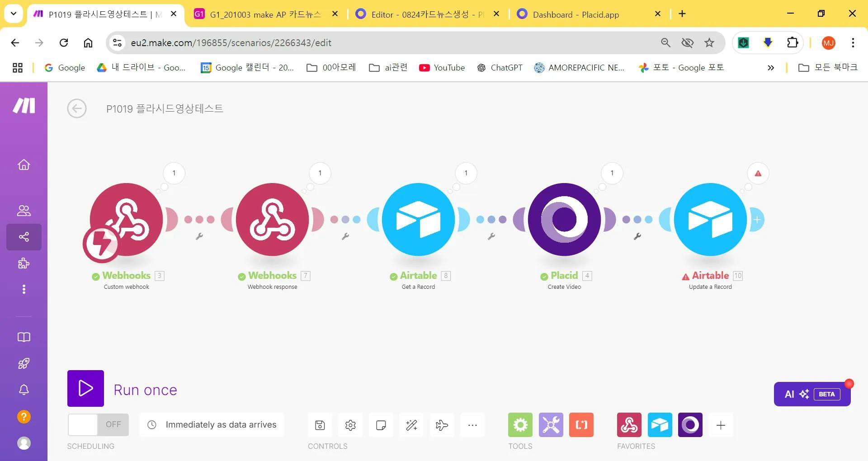This screenshot has width=868, height=461.
Task: Open Templates puzzle icon in sidebar
Action: point(24,263)
